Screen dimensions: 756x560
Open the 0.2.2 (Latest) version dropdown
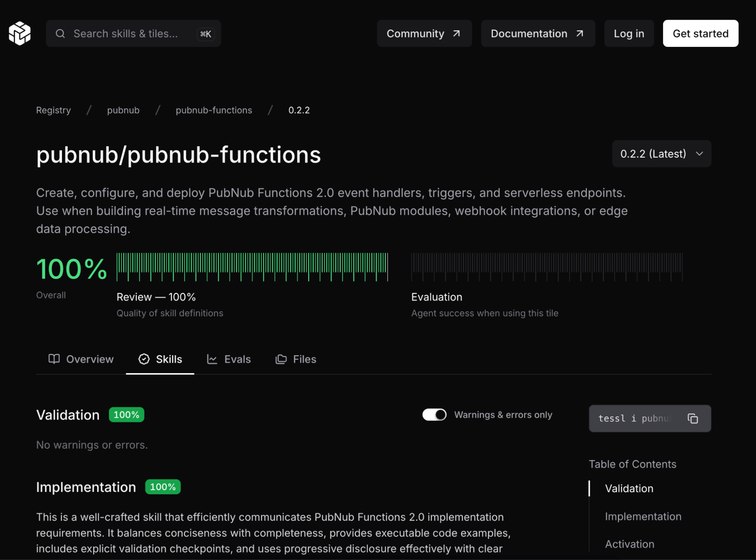(x=653, y=154)
